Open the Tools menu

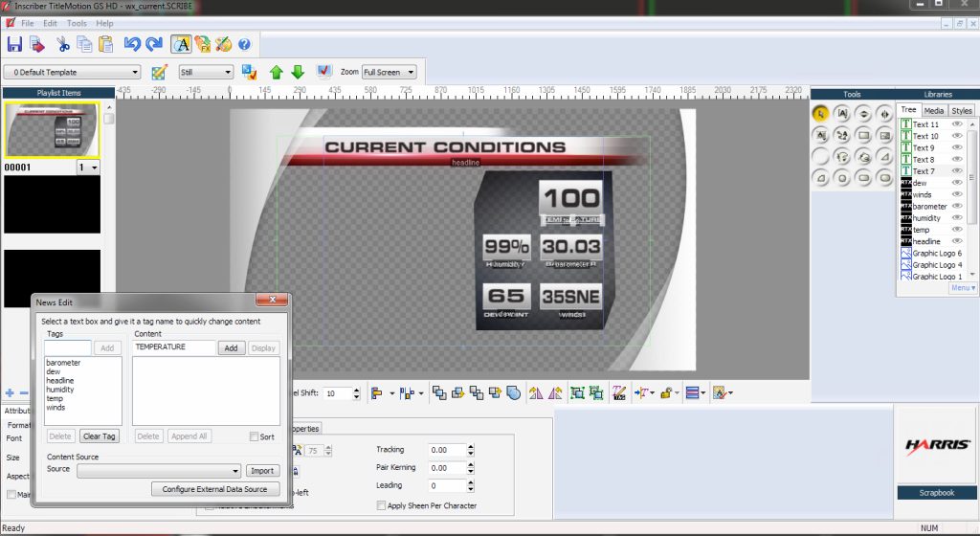click(77, 23)
